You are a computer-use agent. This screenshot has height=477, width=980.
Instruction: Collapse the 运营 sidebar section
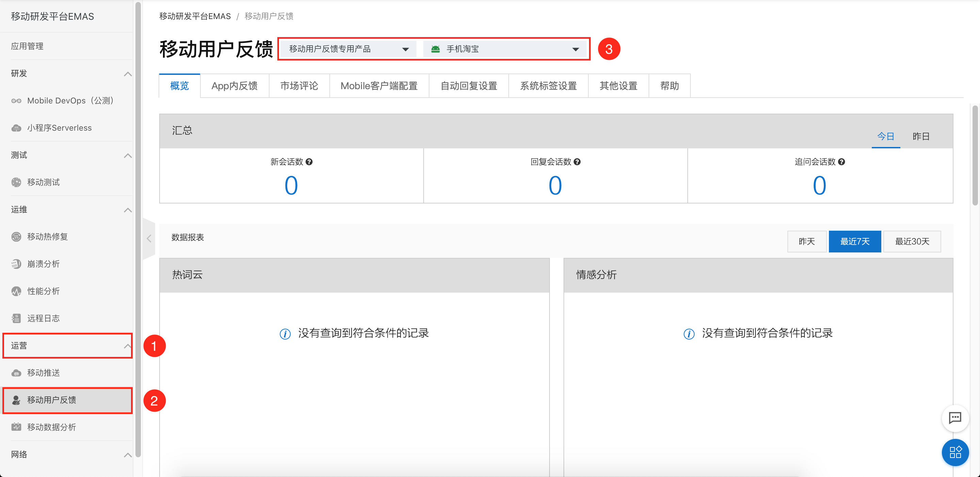[x=128, y=346]
